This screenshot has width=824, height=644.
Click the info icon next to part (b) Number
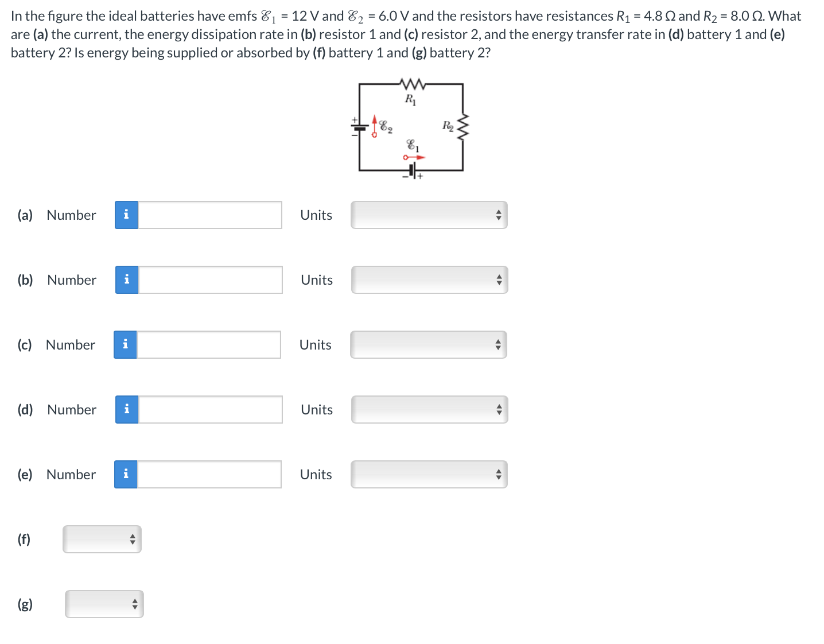click(126, 280)
